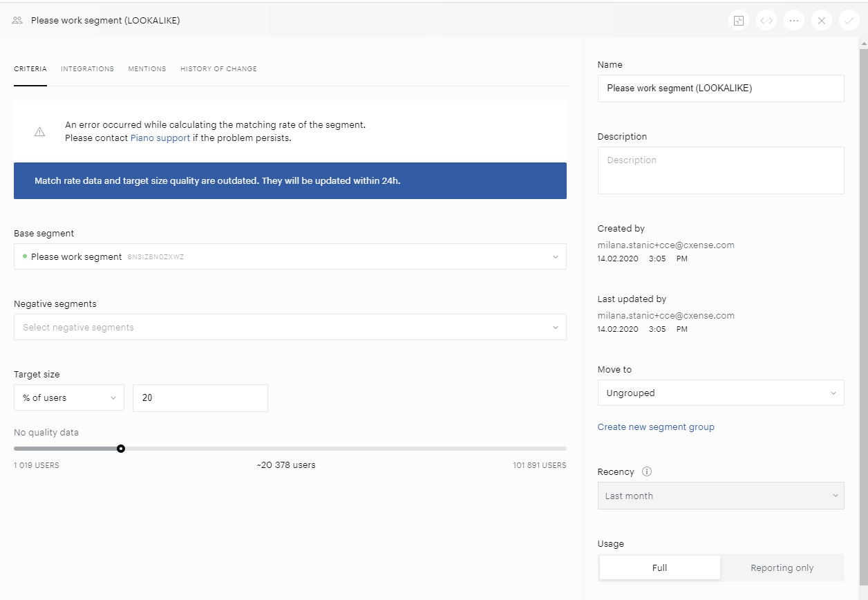The width and height of the screenshot is (868, 600).
Task: Click the segment people icon beside title
Action: coord(18,21)
